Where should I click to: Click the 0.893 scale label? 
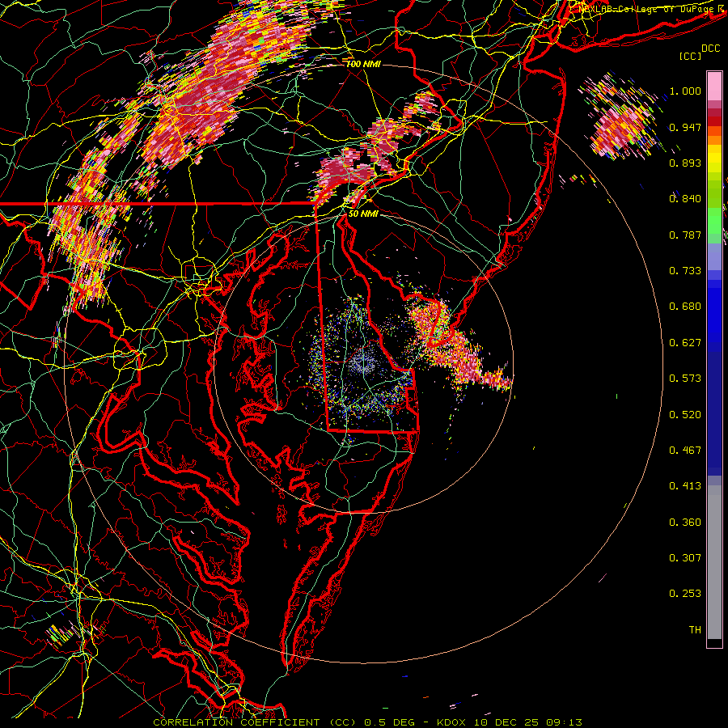pos(685,163)
